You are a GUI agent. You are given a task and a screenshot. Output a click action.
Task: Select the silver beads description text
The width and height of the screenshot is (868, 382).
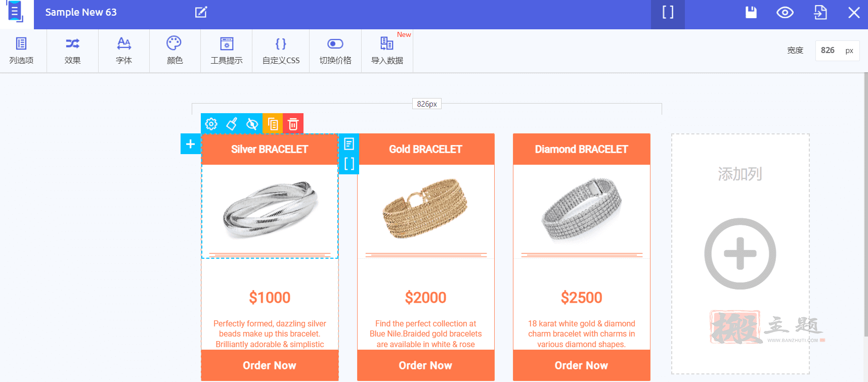point(270,334)
